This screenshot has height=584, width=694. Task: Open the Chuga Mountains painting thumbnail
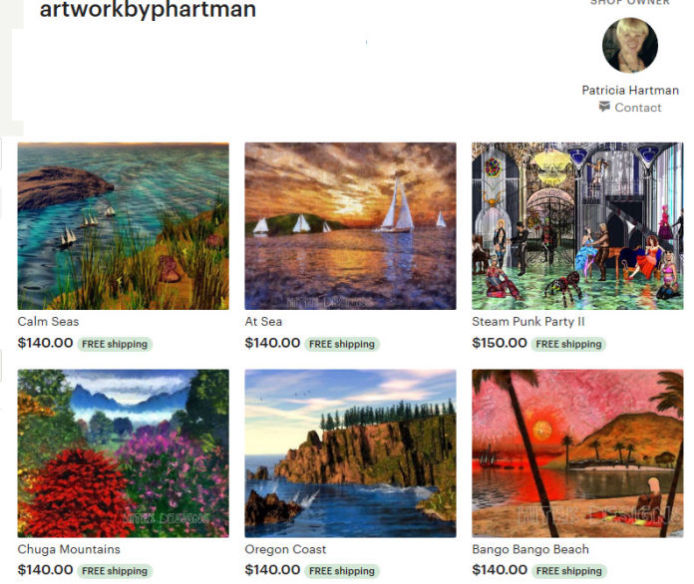click(x=123, y=453)
